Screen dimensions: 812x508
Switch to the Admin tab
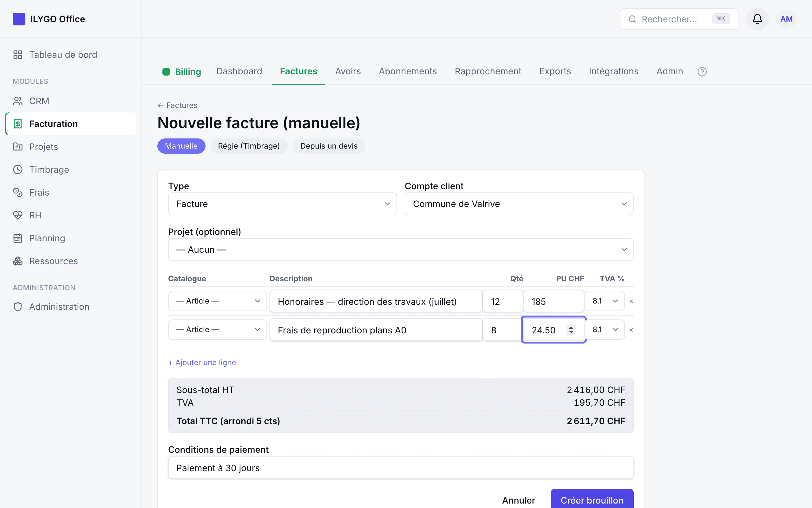click(669, 71)
